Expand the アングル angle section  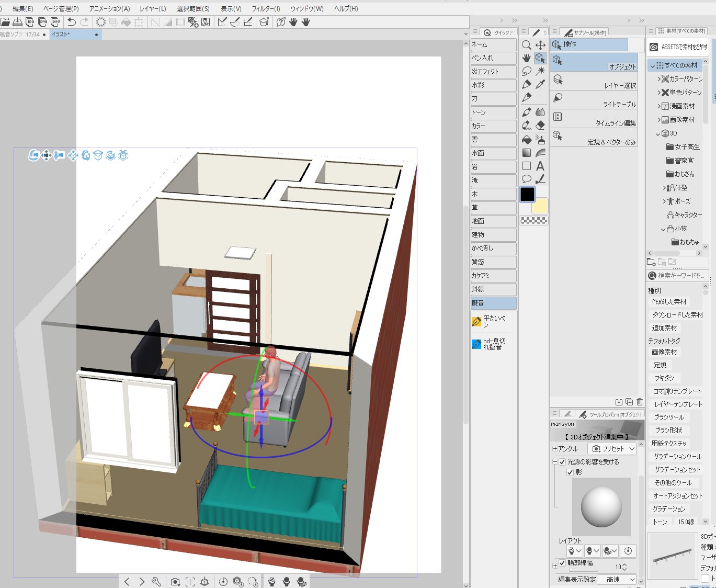pyautogui.click(x=555, y=449)
